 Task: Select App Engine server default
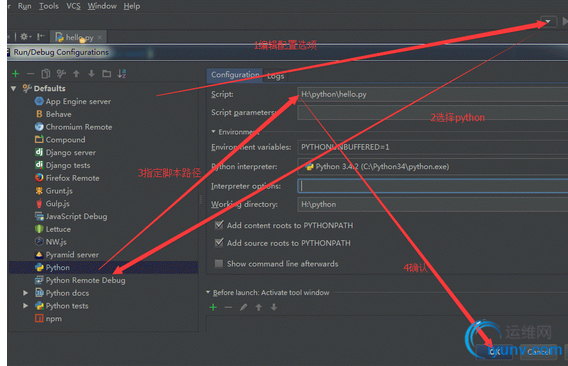click(78, 101)
